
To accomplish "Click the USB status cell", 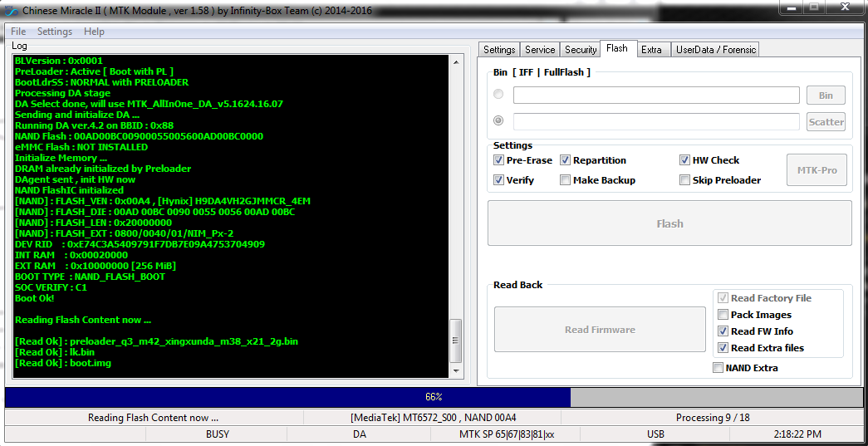I will click(x=655, y=434).
